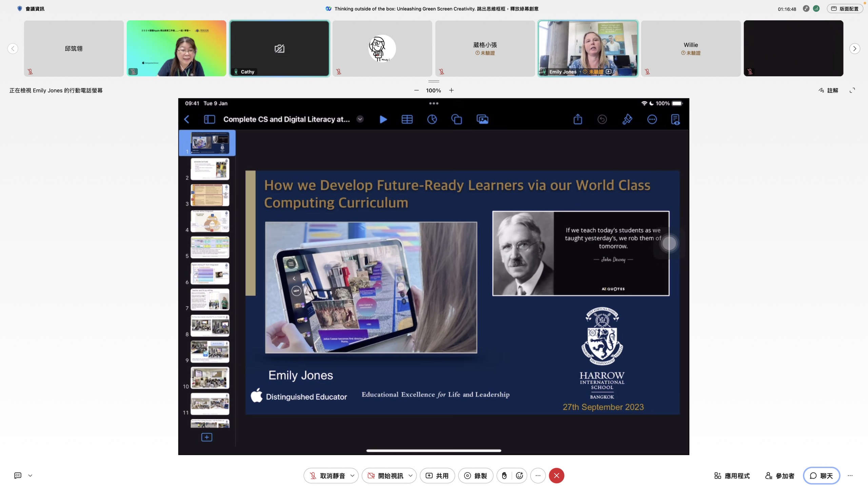Expand video options arrow beside 開始視訊
Viewport: 868px width, 488px height.
tap(411, 475)
